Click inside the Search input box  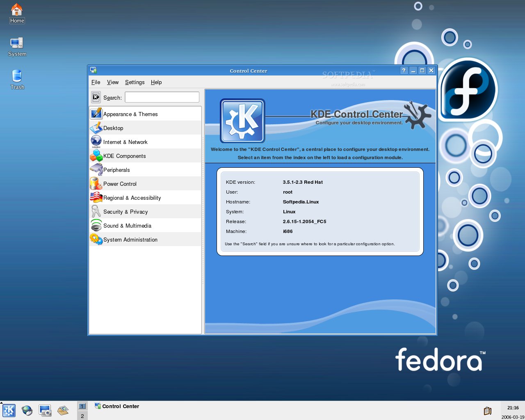pos(162,97)
